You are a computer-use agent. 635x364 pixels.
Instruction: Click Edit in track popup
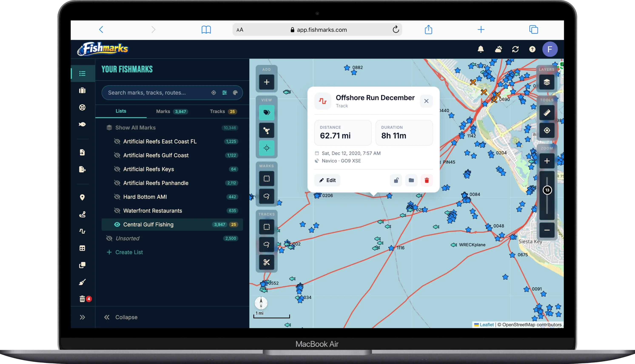pos(327,180)
